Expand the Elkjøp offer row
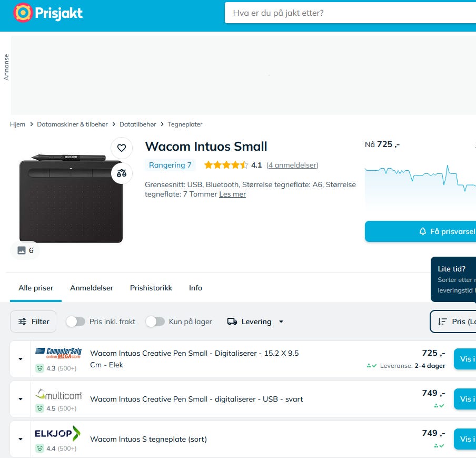 click(21, 439)
